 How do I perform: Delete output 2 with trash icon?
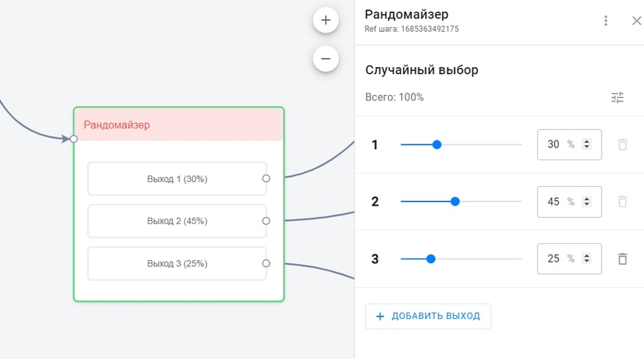pyautogui.click(x=622, y=202)
